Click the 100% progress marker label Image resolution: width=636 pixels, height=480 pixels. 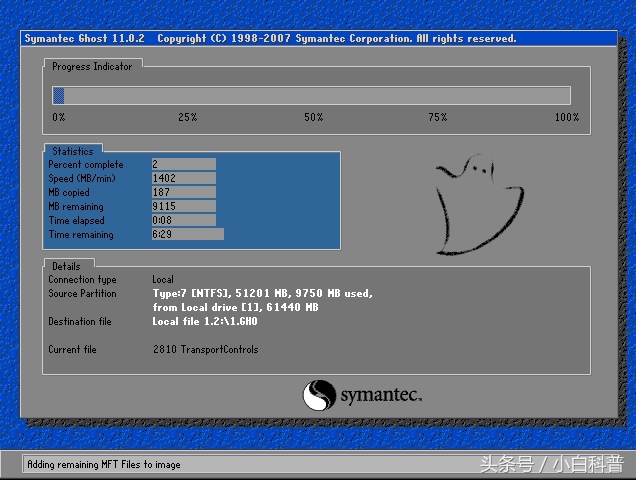566,117
